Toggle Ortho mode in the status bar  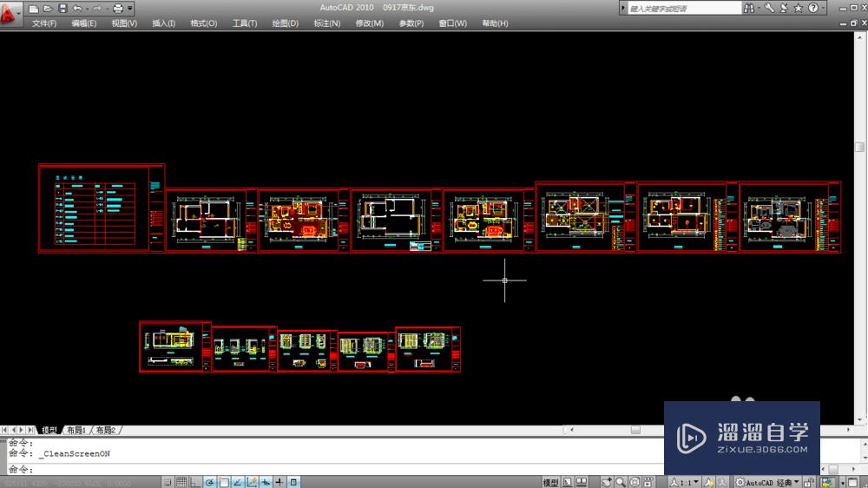(195, 482)
